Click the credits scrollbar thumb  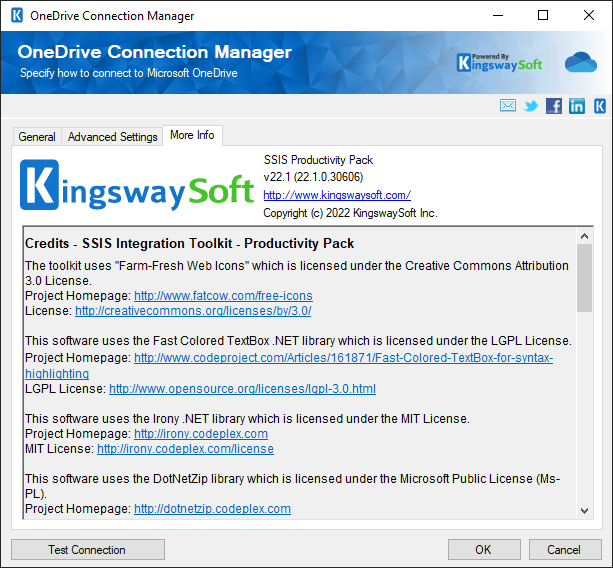[x=584, y=278]
